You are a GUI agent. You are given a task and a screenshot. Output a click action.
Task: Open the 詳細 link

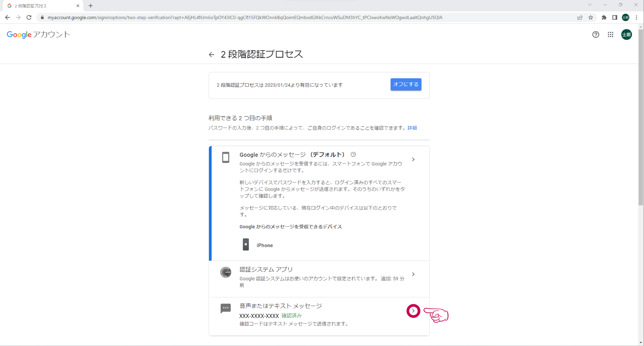tap(412, 128)
